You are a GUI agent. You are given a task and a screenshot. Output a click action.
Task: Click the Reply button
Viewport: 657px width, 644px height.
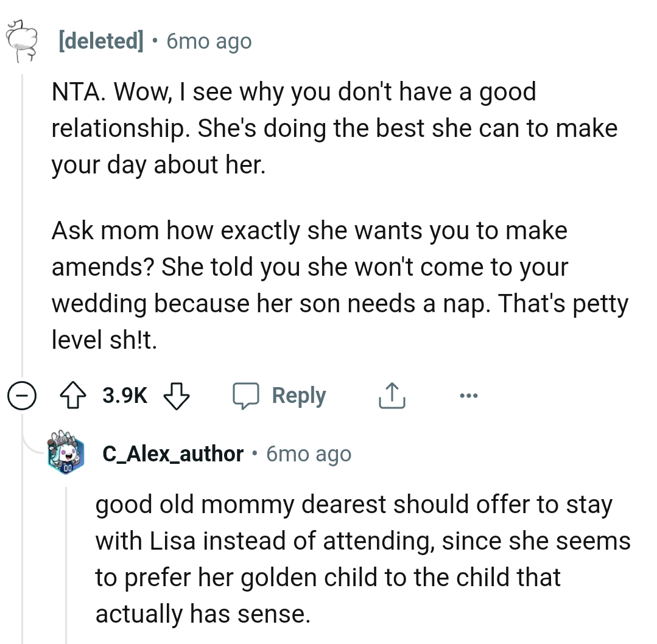point(297,395)
